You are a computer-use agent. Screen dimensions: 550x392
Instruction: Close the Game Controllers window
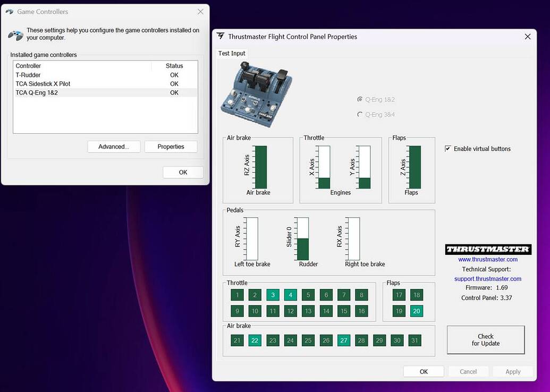click(x=200, y=12)
